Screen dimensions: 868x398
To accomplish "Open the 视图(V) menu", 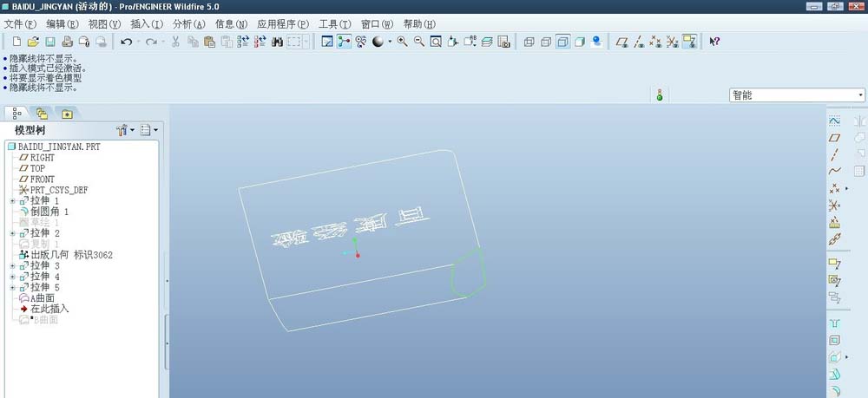I will pyautogui.click(x=105, y=23).
